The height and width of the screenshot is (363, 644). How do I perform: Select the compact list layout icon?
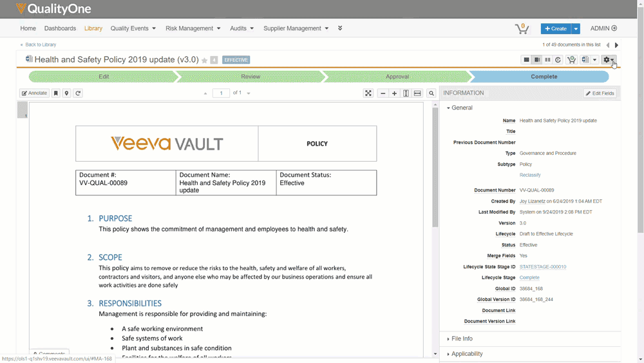coord(547,59)
